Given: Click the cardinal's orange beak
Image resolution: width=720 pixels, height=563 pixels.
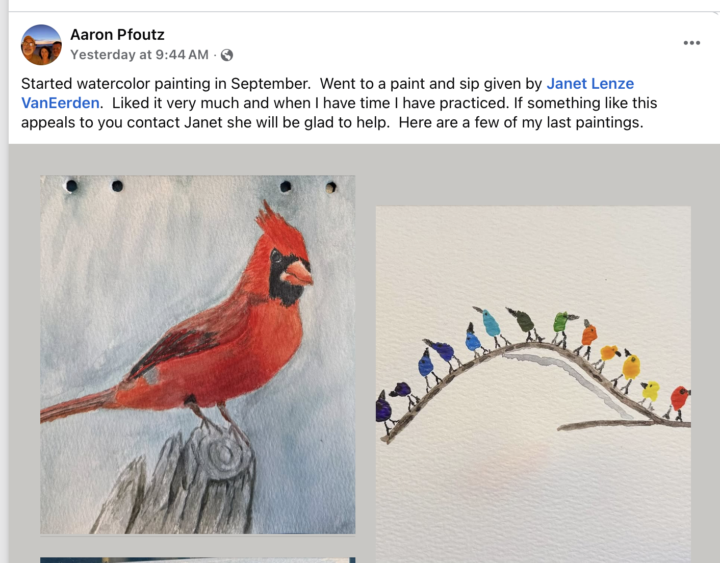Looking at the screenshot, I should pos(298,273).
